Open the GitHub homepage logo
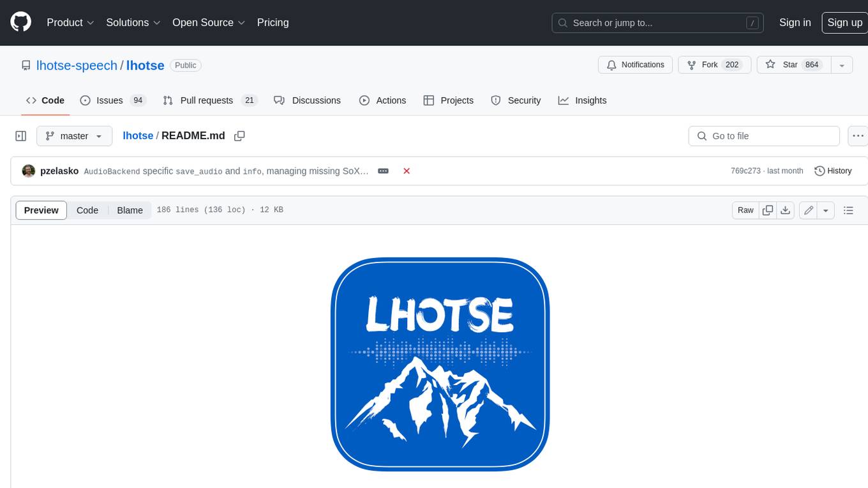This screenshot has width=868, height=488. point(20,22)
